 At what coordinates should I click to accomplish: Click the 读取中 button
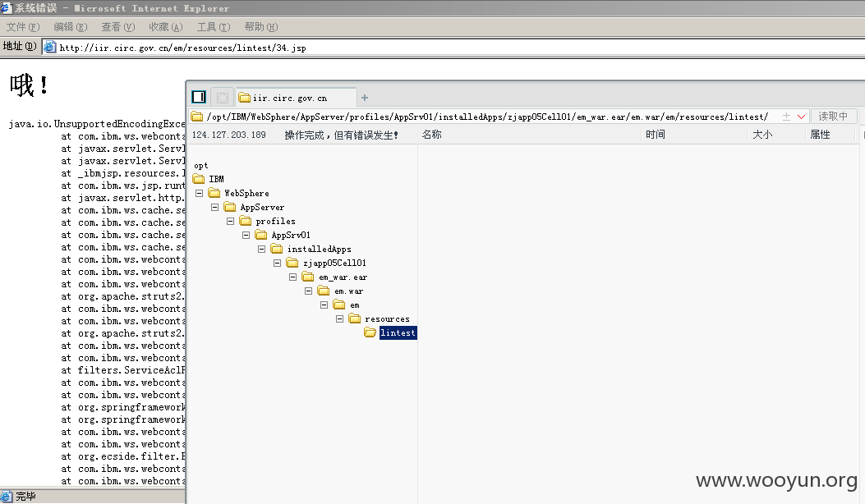click(x=833, y=117)
